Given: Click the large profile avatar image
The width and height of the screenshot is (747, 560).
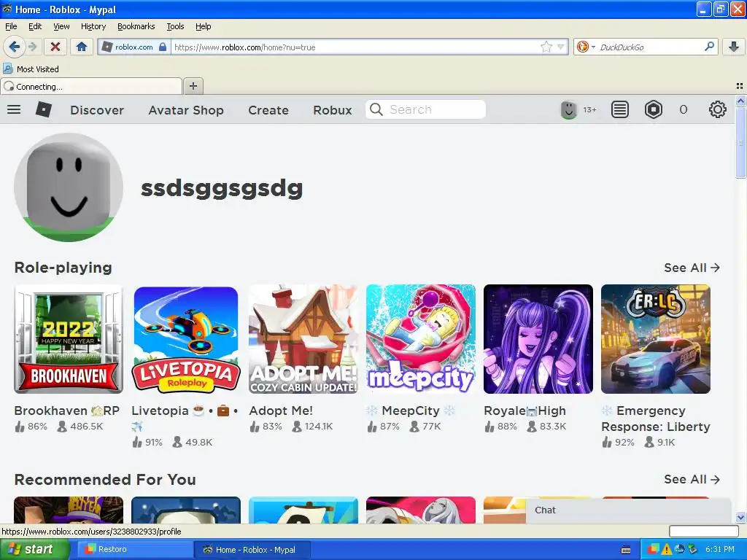Looking at the screenshot, I should coord(69,187).
